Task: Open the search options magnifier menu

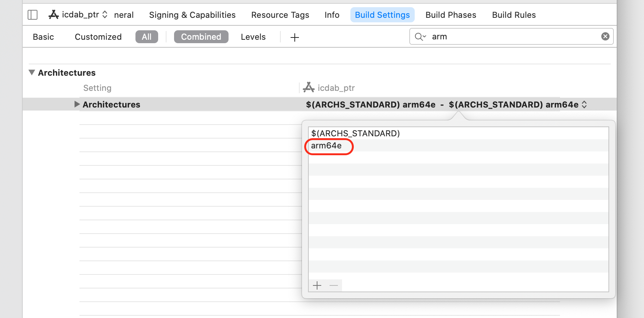Action: tap(420, 37)
